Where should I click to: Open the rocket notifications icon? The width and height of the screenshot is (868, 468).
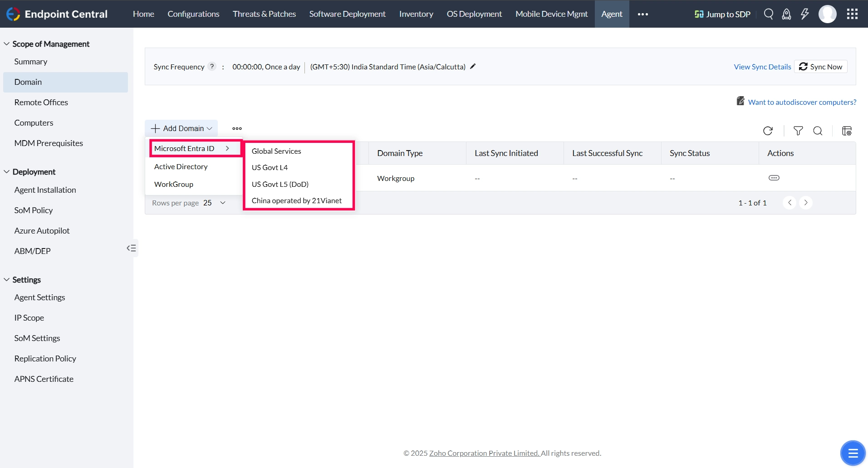[x=786, y=14]
